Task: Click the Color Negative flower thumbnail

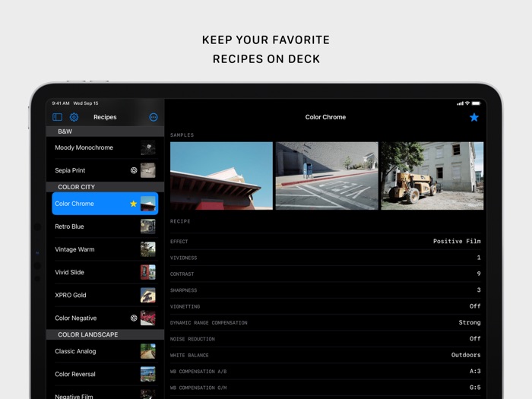Action: tap(148, 318)
